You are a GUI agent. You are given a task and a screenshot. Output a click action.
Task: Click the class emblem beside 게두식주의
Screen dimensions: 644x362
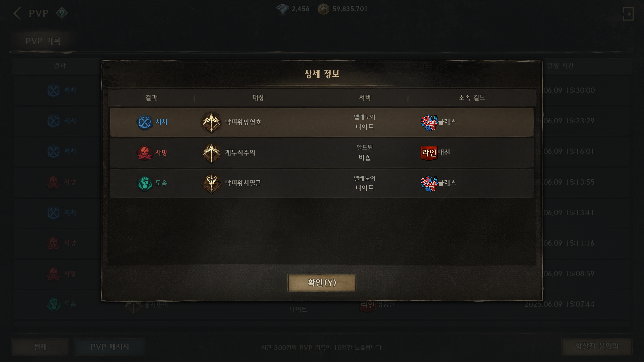click(211, 153)
